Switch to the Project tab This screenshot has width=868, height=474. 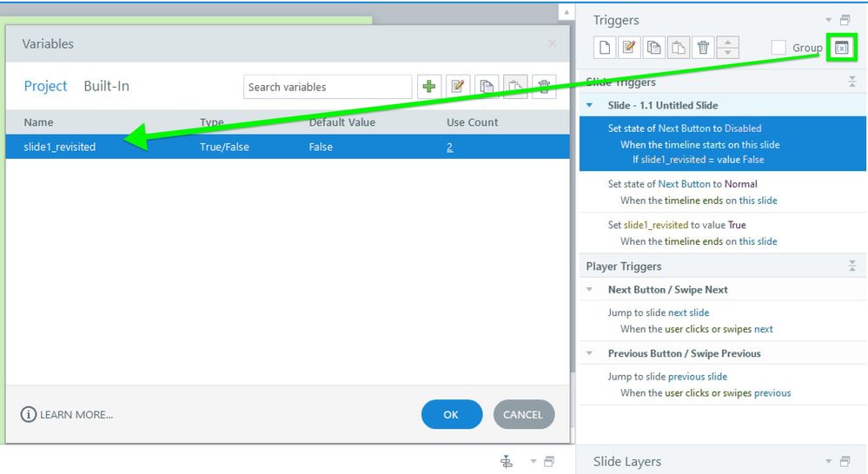click(x=45, y=86)
